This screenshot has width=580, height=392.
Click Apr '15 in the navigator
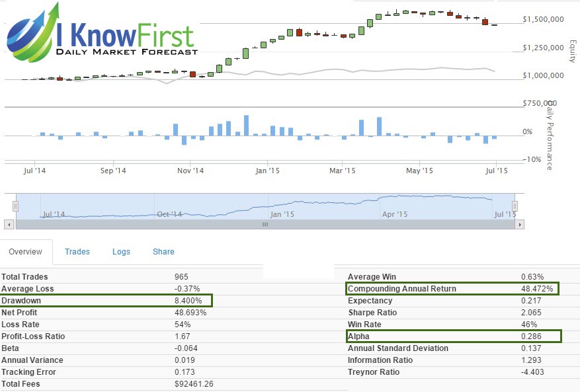395,214
